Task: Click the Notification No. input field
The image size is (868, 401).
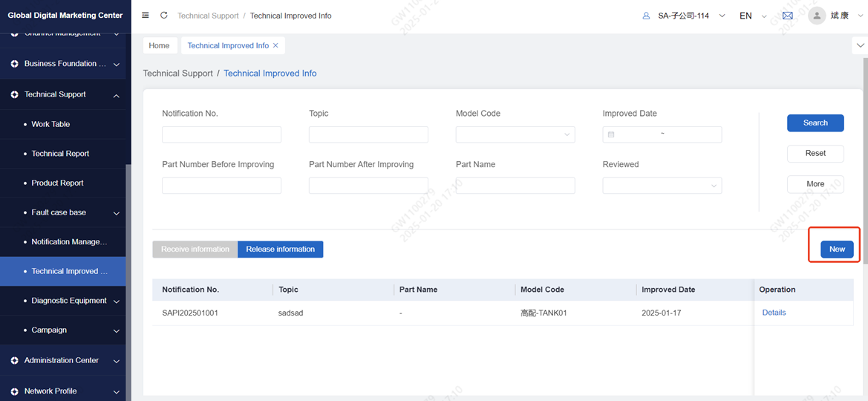Action: click(x=221, y=134)
